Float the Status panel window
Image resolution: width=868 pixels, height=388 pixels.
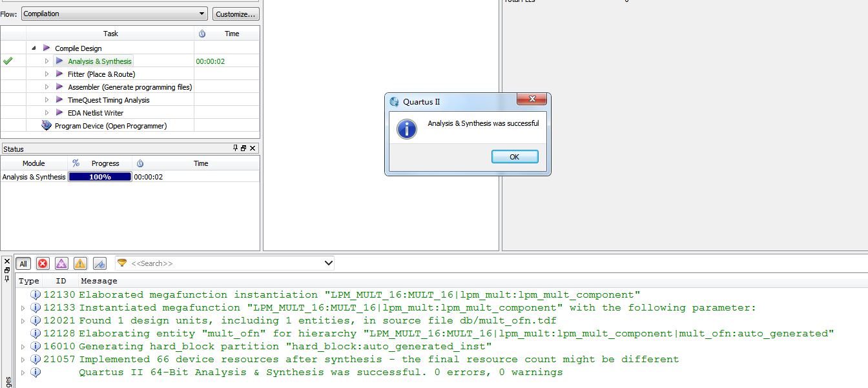243,148
